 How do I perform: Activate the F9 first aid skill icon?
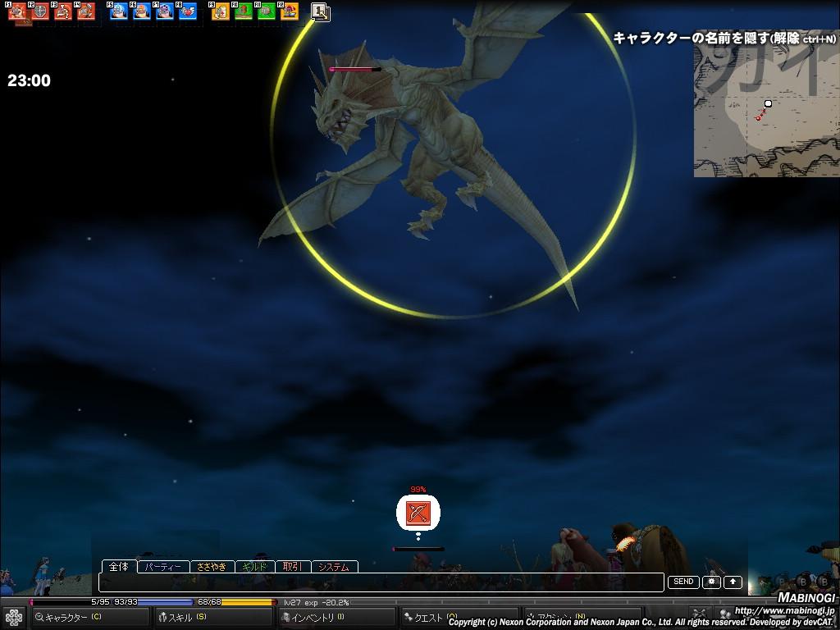coord(221,11)
